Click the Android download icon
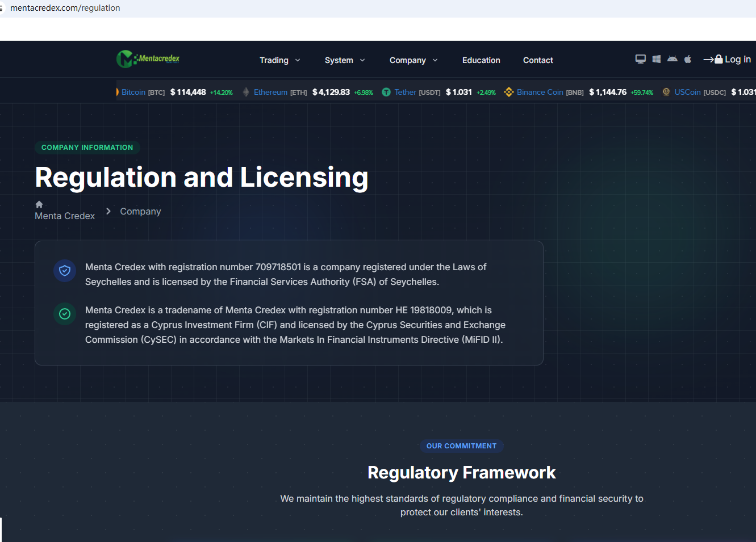756x542 pixels. [x=672, y=59]
